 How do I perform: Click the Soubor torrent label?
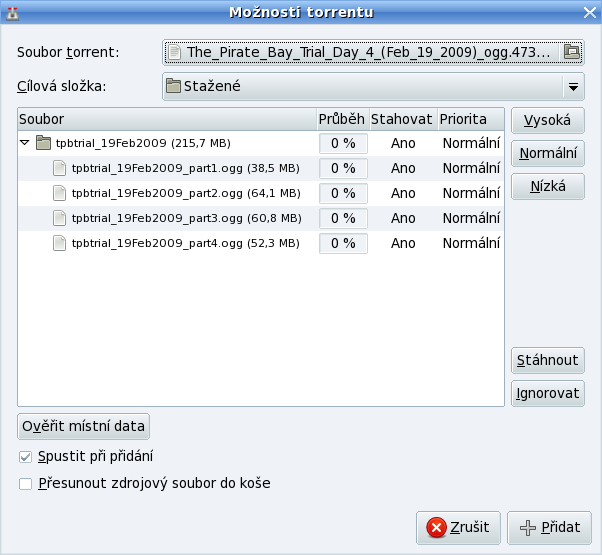pyautogui.click(x=68, y=52)
